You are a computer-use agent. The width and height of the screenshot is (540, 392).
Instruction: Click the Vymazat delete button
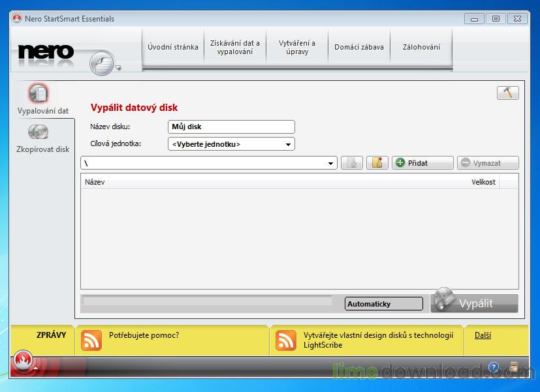(x=488, y=162)
